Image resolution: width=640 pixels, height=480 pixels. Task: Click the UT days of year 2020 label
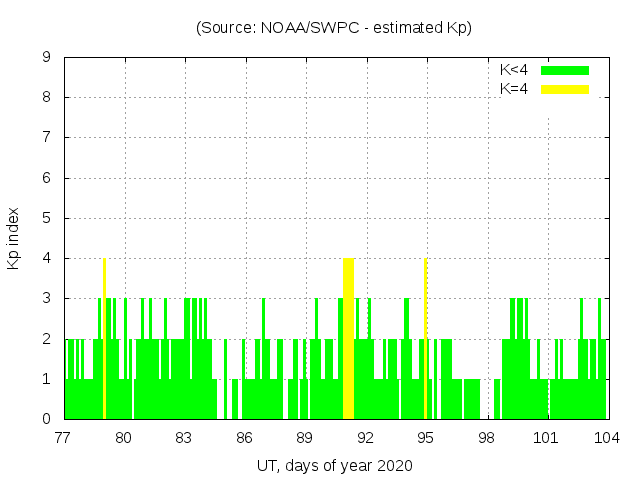[x=334, y=465]
